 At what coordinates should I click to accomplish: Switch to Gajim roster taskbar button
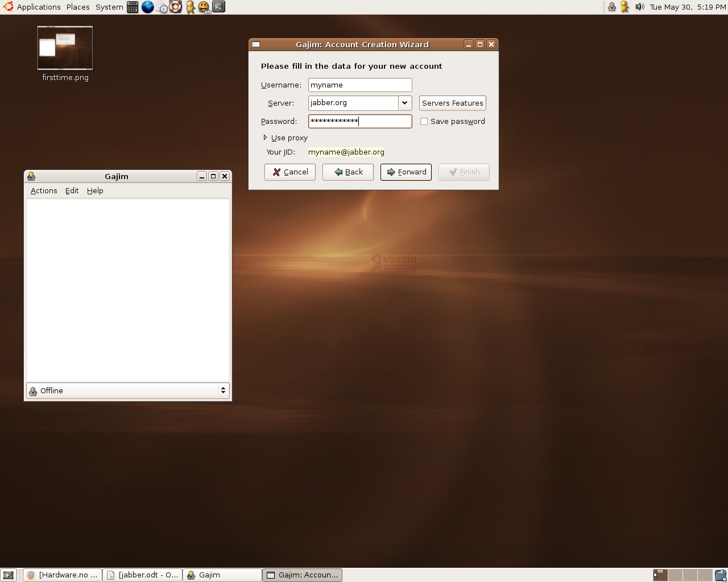point(222,575)
